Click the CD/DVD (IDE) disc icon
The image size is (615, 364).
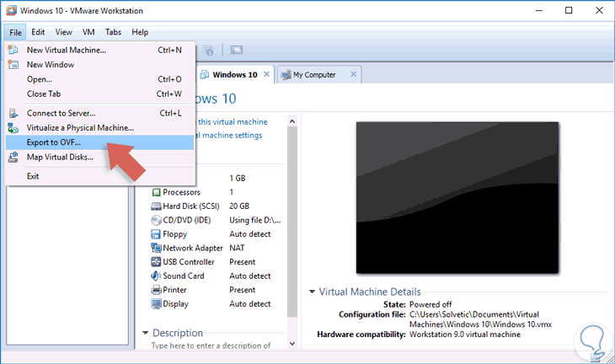point(156,220)
